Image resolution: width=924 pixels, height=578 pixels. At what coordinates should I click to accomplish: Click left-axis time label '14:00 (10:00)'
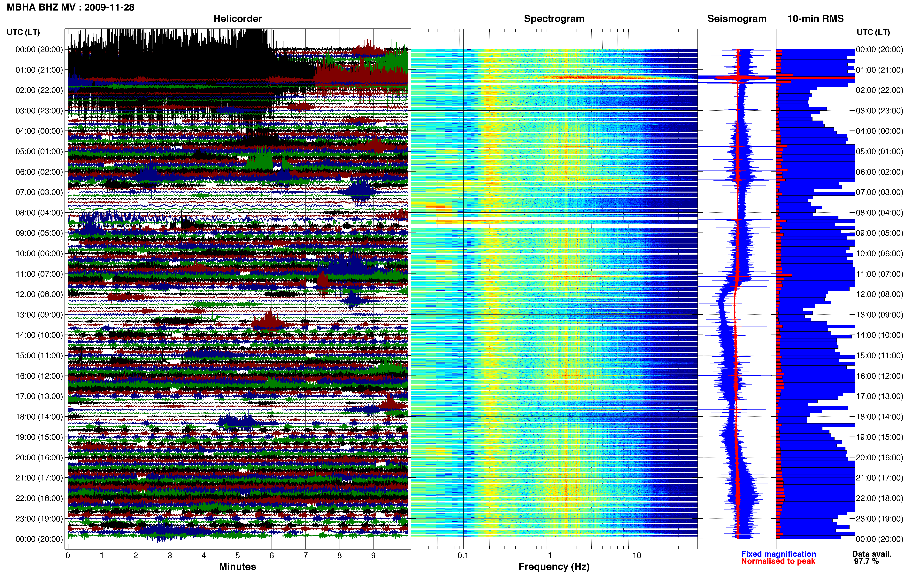(x=39, y=335)
